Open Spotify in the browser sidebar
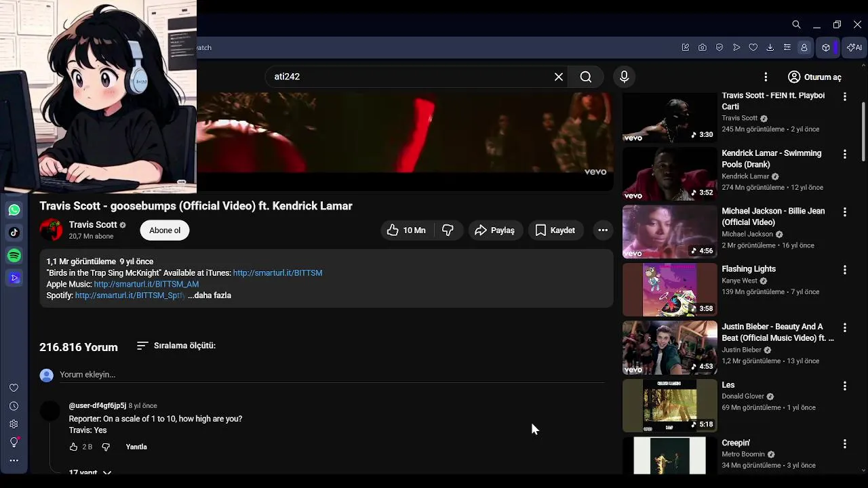 [x=14, y=256]
